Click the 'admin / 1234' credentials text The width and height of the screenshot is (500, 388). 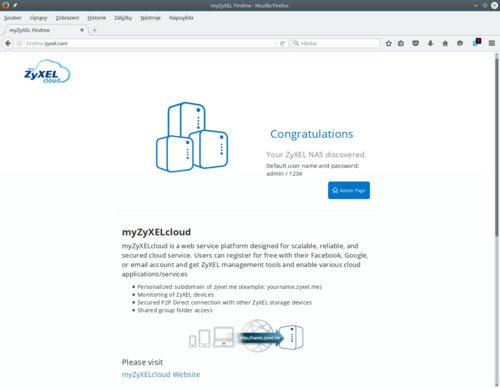point(284,174)
